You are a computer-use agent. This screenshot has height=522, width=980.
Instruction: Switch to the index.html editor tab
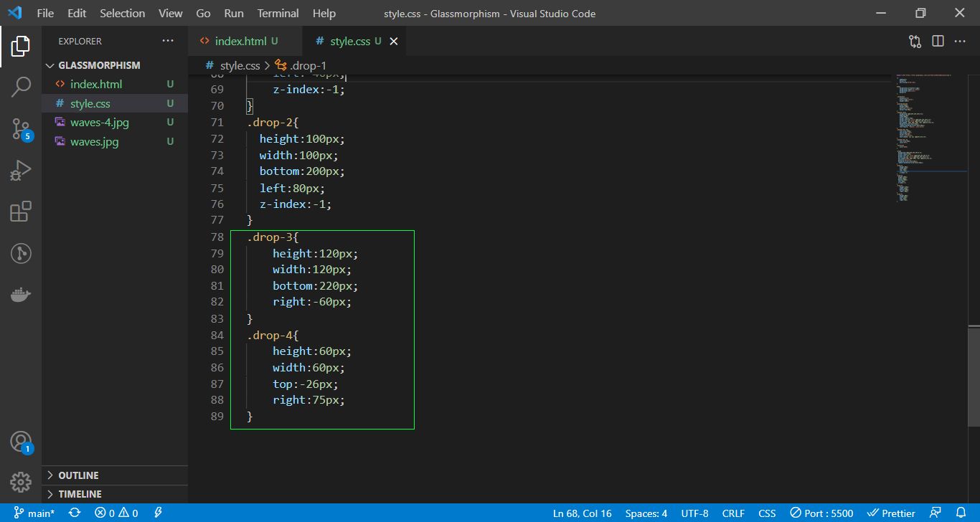[245, 41]
